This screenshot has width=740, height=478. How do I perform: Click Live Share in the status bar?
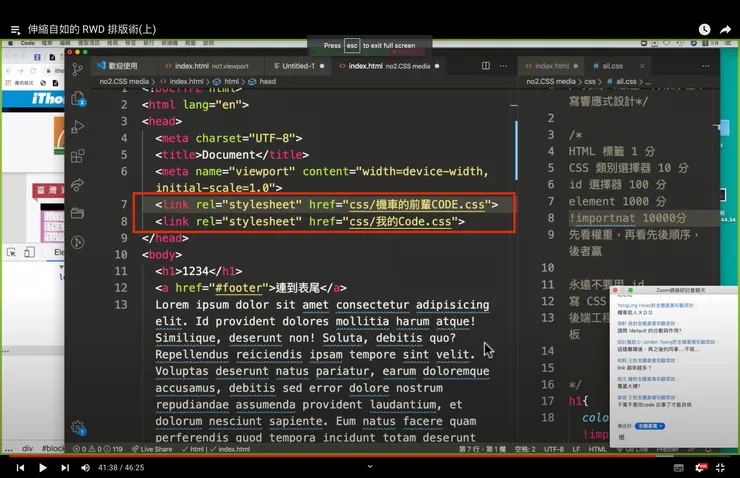click(x=152, y=449)
